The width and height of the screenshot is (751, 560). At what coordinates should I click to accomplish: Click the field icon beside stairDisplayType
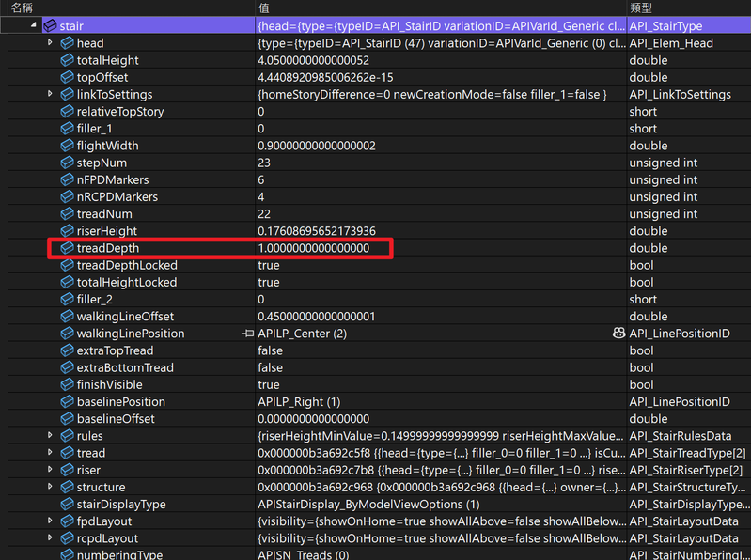click(x=67, y=504)
